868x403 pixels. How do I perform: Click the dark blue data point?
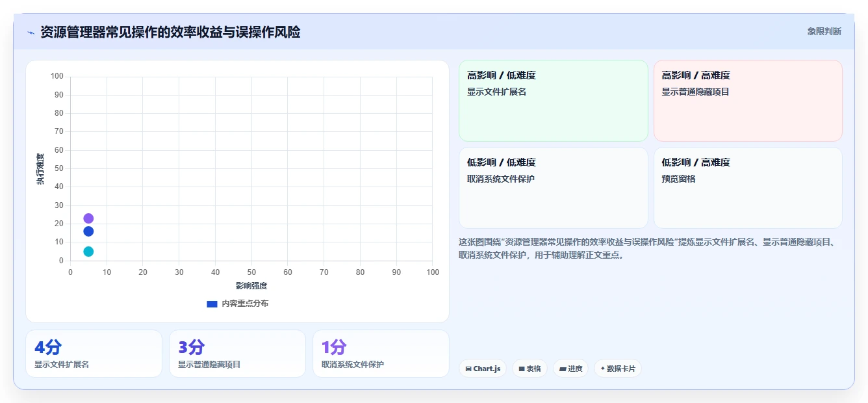tap(88, 231)
